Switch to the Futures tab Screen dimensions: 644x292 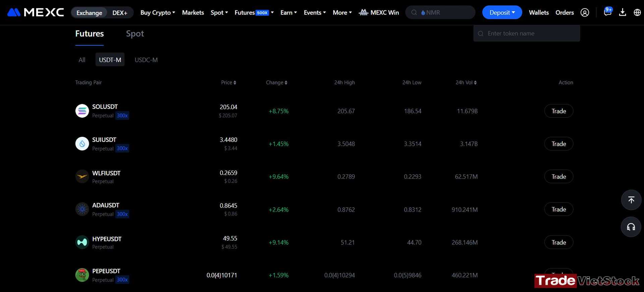[90, 34]
